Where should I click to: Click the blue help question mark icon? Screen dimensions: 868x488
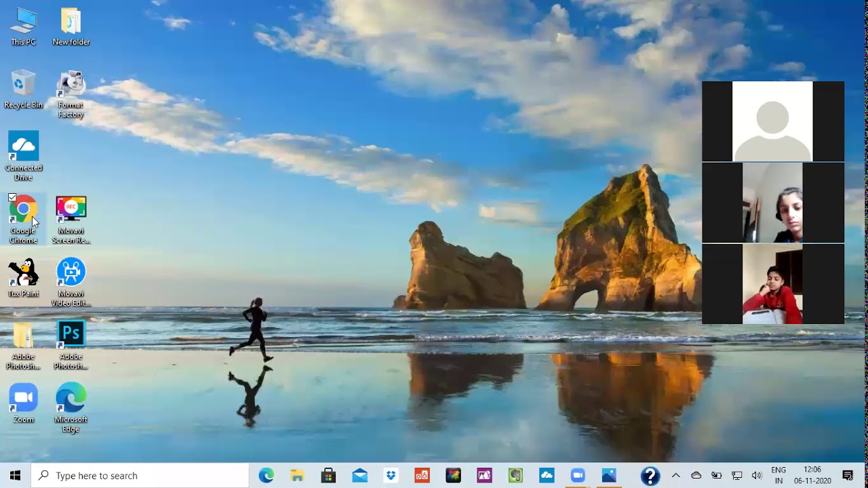[x=650, y=476]
